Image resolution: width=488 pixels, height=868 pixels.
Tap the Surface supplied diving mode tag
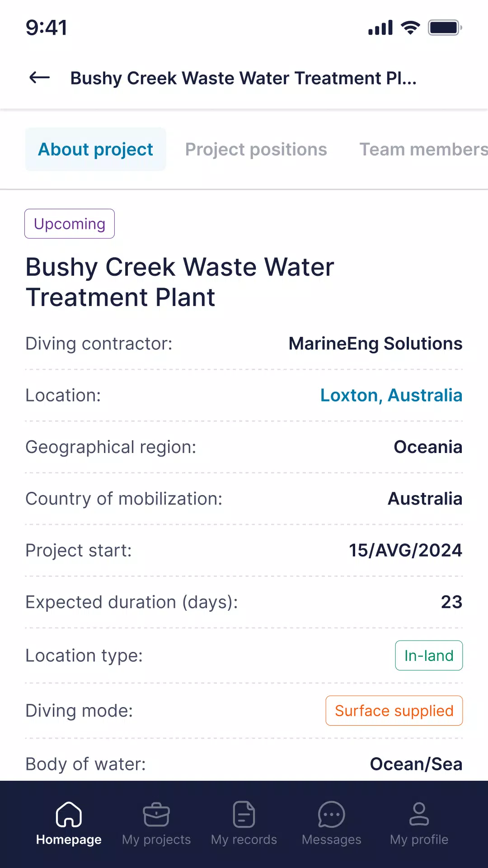(394, 711)
